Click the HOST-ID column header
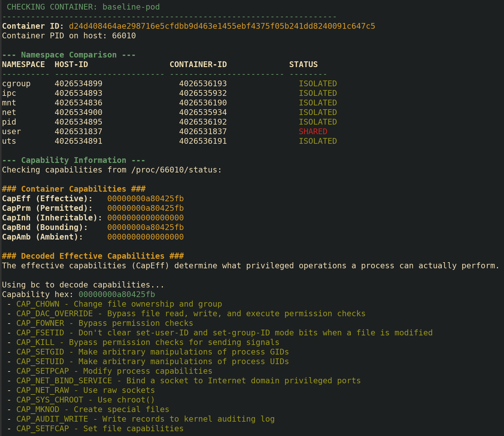This screenshot has width=504, height=436. pyautogui.click(x=71, y=65)
